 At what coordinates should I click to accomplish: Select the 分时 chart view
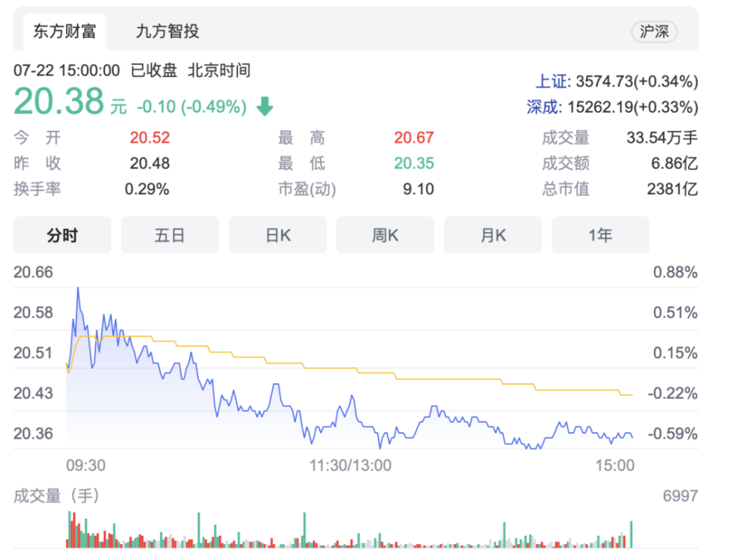pyautogui.click(x=62, y=235)
